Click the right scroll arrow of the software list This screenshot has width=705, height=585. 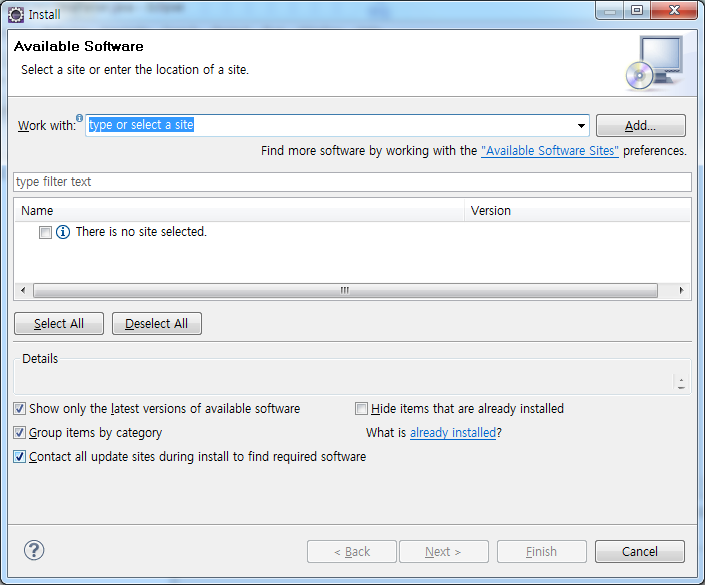tap(682, 290)
